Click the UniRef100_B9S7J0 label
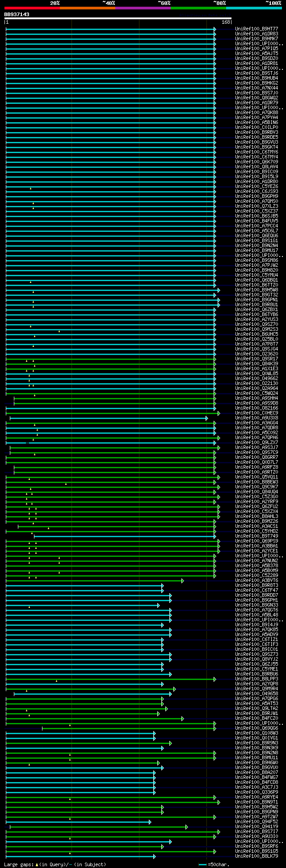The image size is (286, 868). [x=257, y=93]
